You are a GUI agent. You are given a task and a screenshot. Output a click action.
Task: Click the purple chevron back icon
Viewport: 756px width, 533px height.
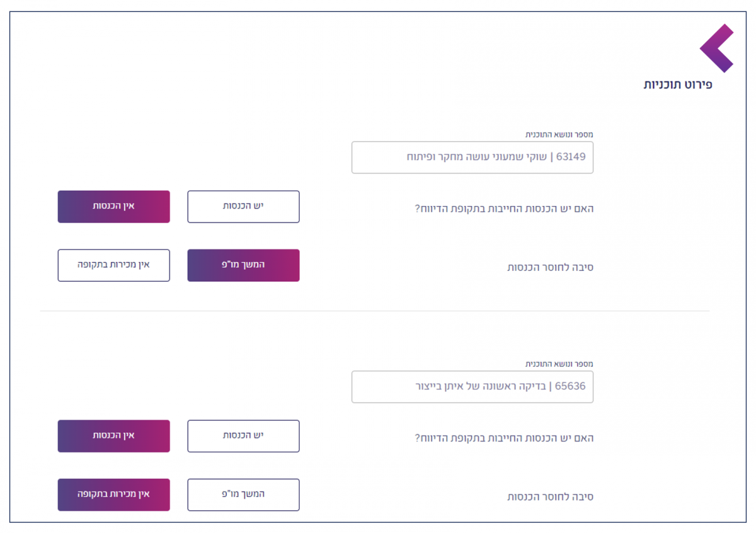click(716, 48)
